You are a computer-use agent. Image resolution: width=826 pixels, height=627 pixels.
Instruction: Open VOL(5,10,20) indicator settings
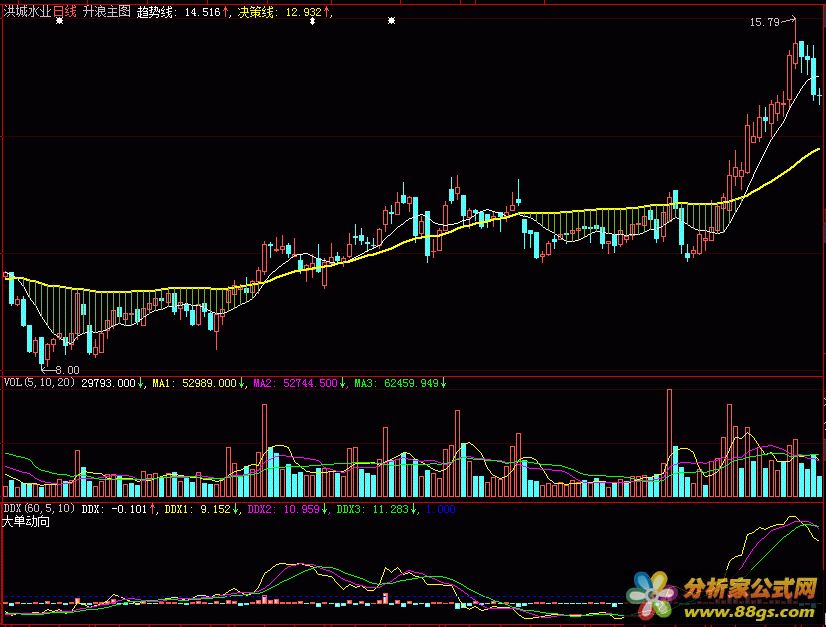pos(40,383)
